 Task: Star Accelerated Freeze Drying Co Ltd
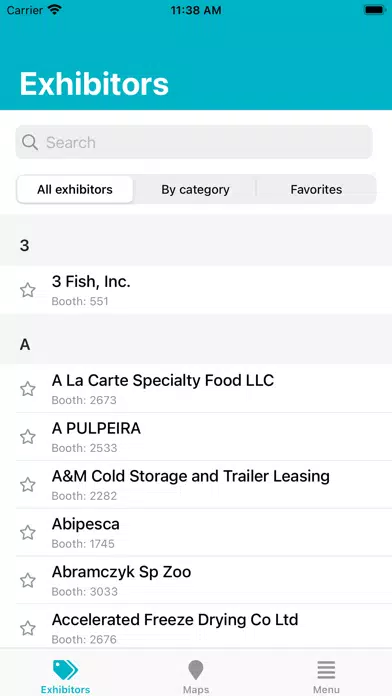tap(28, 629)
